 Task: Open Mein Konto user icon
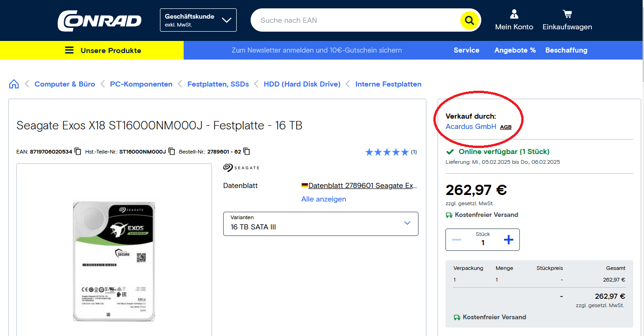[514, 14]
